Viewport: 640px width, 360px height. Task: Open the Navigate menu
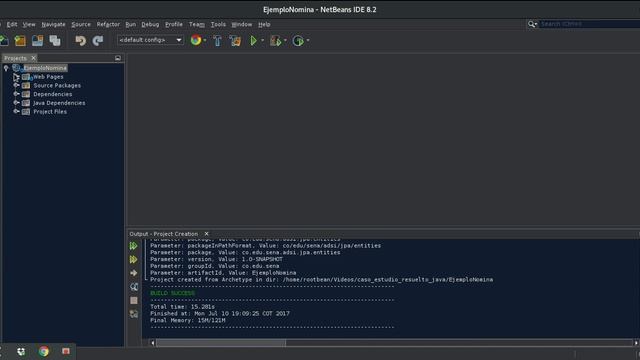coord(53,24)
